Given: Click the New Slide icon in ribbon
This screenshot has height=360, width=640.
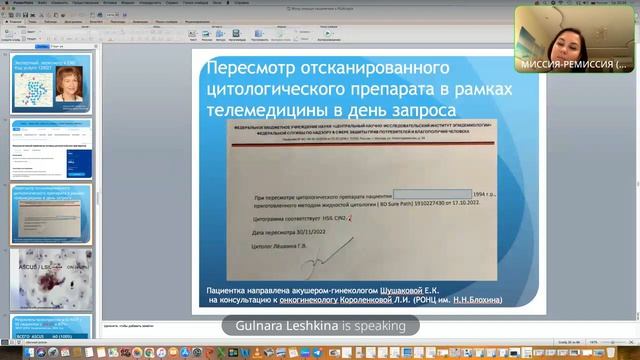Looking at the screenshot, I should pyautogui.click(x=9, y=33).
